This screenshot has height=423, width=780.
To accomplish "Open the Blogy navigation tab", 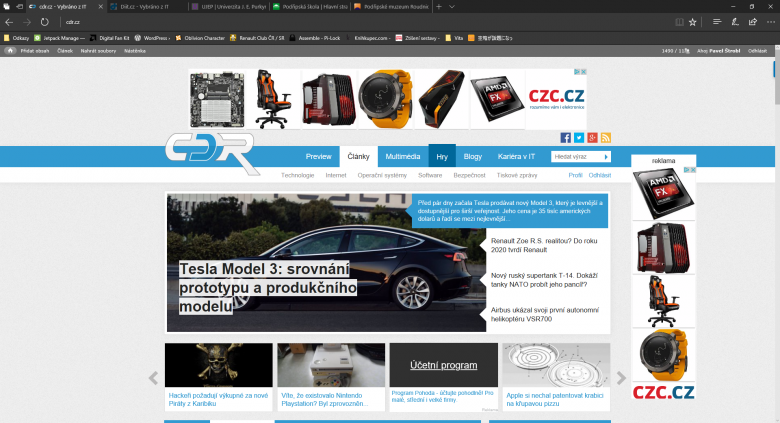I will point(473,156).
